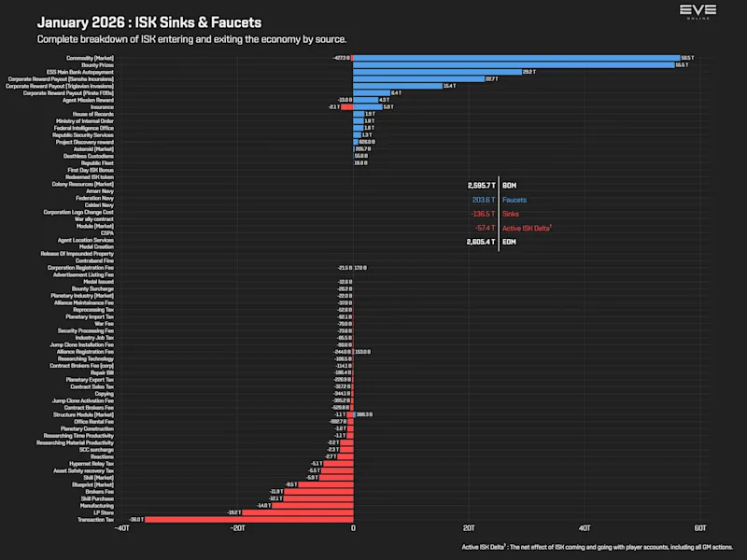This screenshot has width=747, height=560.
Task: Click the 60T x-axis tick label
Action: 699,528
